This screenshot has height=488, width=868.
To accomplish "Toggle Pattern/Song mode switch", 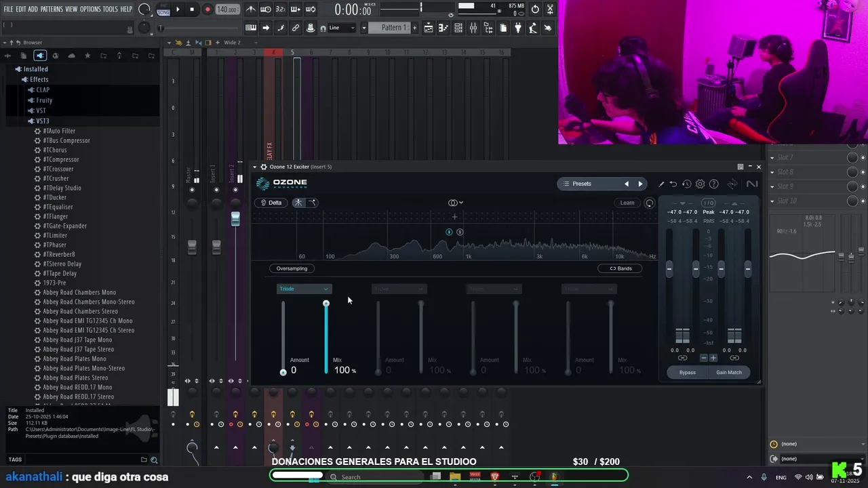I will (163, 10).
